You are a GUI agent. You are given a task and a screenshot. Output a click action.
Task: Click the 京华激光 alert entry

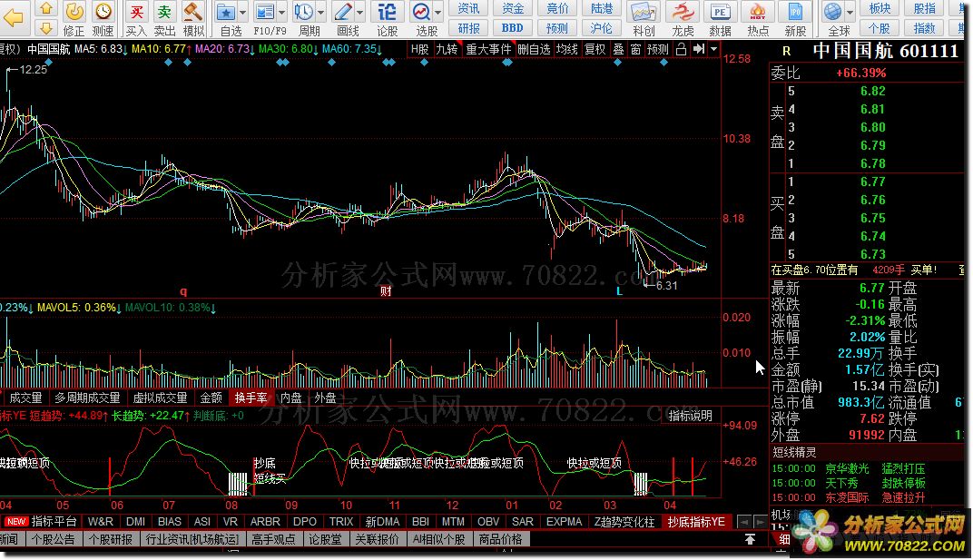(847, 468)
